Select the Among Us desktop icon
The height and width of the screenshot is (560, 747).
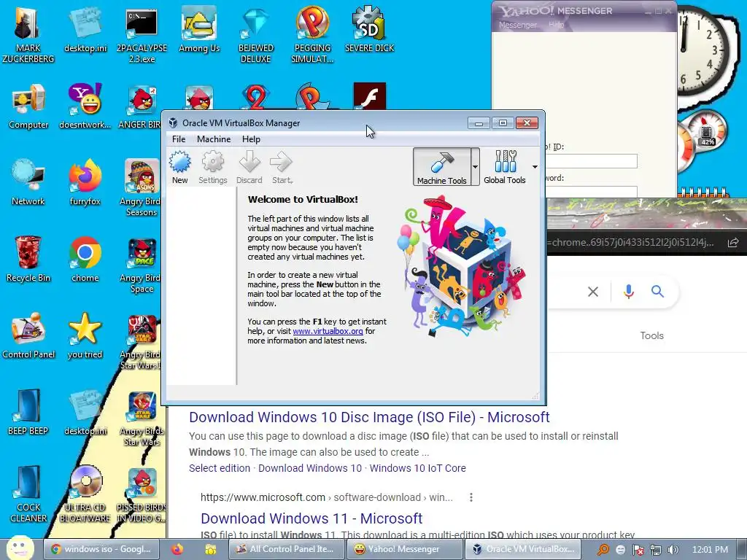199,31
